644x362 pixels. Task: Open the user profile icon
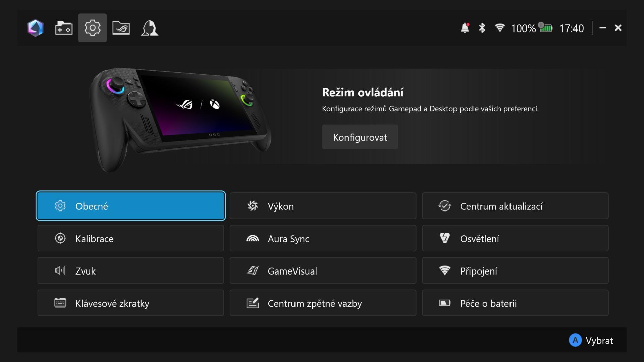coord(150,28)
